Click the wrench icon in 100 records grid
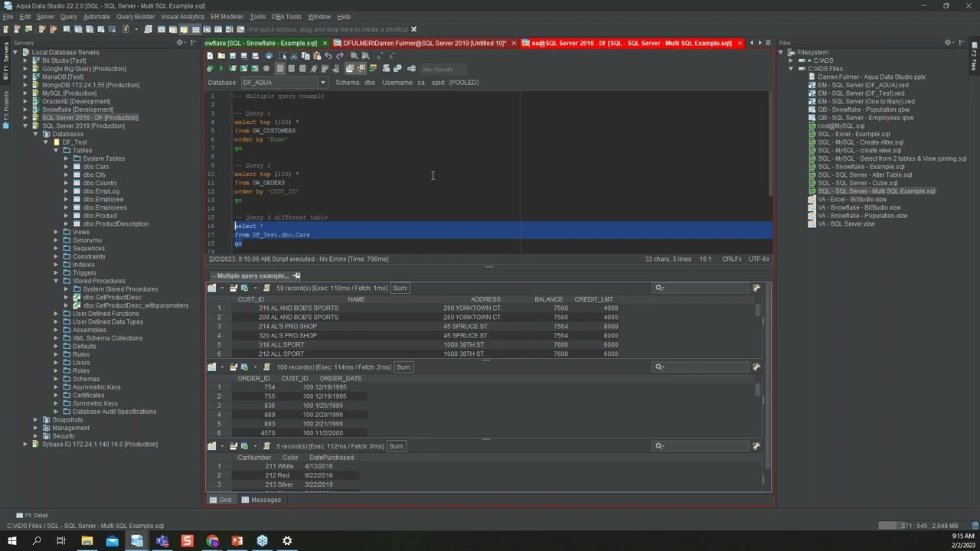Viewport: 980px width, 551px height. point(756,367)
